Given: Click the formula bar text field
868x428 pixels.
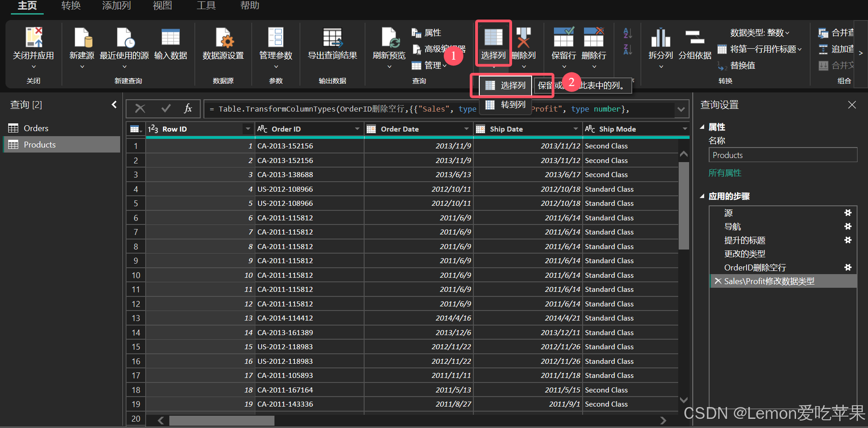Looking at the screenshot, I should (x=439, y=109).
